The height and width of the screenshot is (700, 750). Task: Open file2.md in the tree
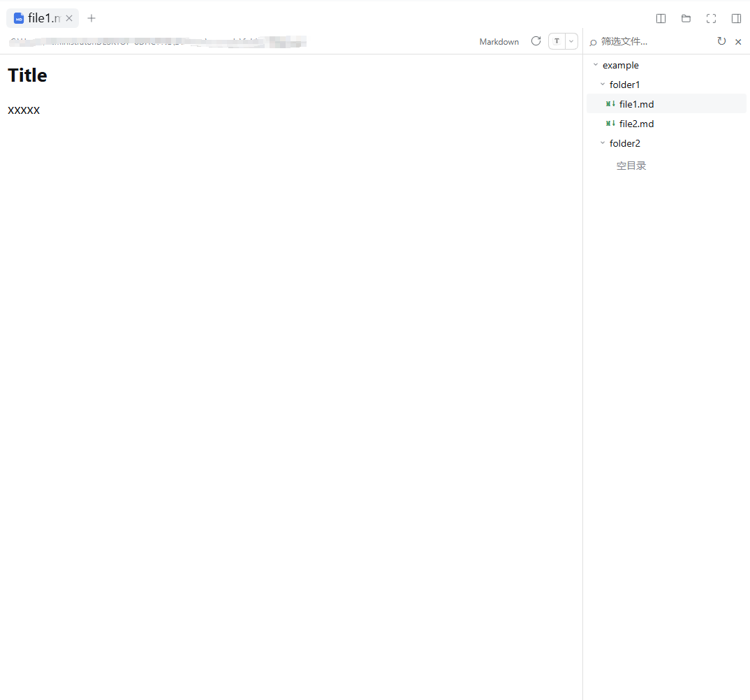666,124
